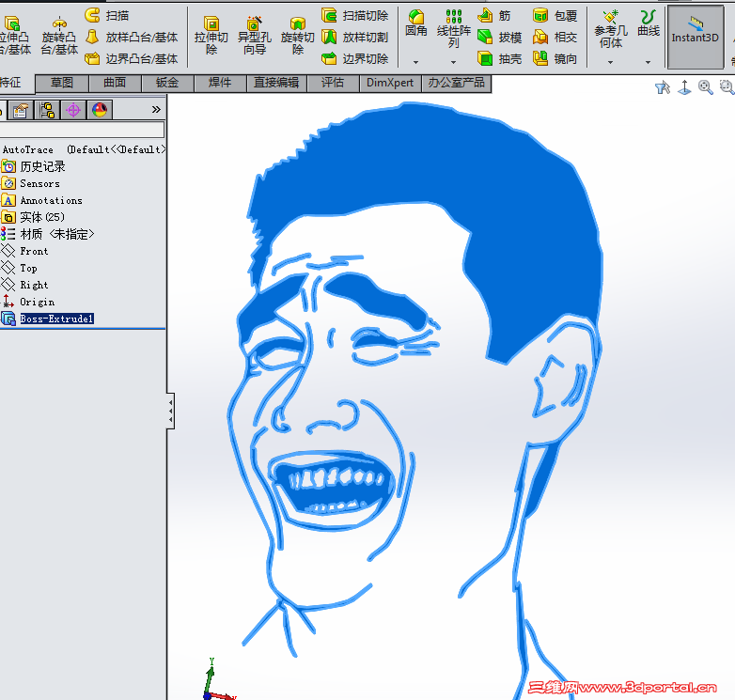Select the Lofted Boss/Base (放样凸台/基体) tool
The height and width of the screenshot is (700, 735).
pyautogui.click(x=132, y=37)
